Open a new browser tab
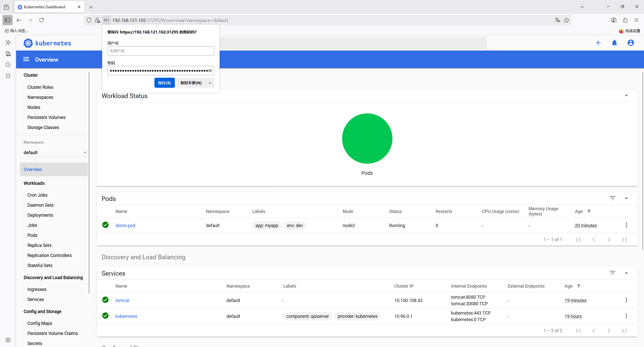 [x=91, y=7]
